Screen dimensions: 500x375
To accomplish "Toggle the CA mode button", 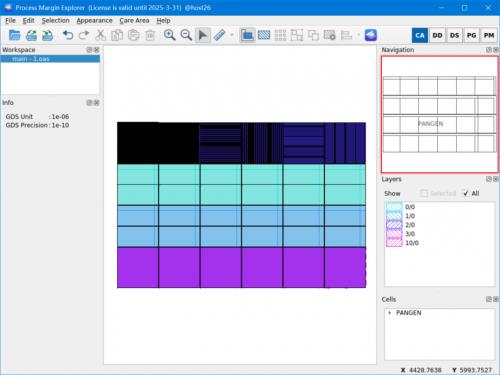I will 420,35.
